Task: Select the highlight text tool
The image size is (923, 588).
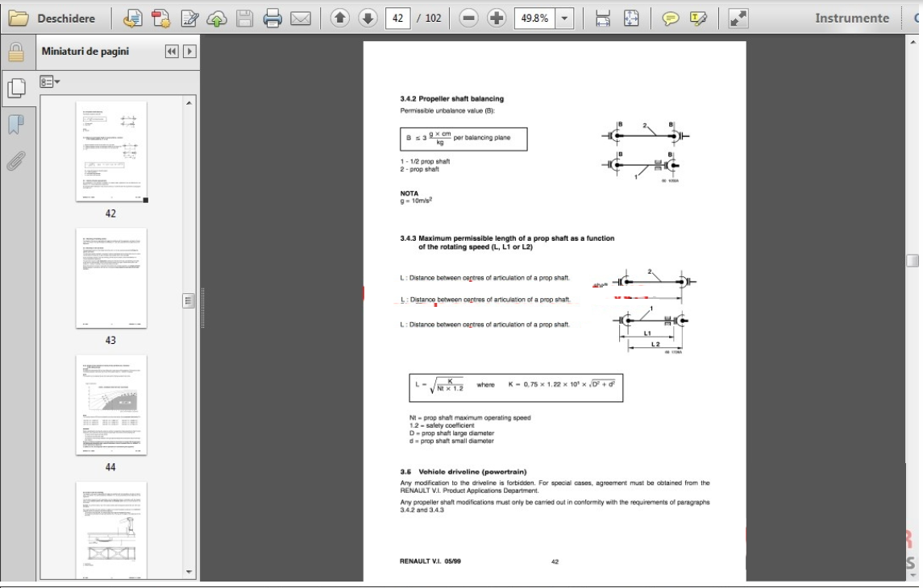Action: pos(698,19)
